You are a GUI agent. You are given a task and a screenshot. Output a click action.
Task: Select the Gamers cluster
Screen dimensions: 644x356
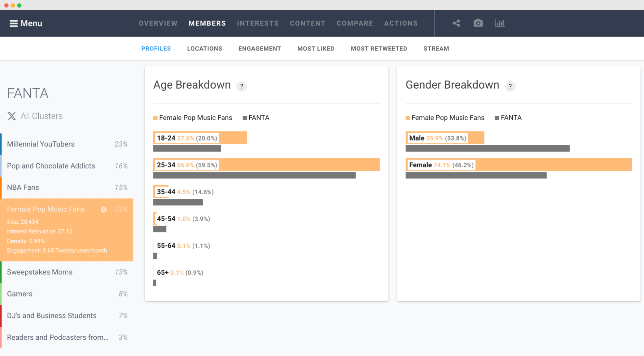coord(67,294)
